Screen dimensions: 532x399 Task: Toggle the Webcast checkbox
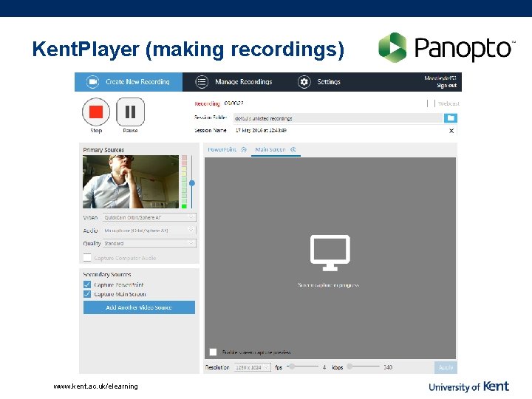[x=431, y=103]
